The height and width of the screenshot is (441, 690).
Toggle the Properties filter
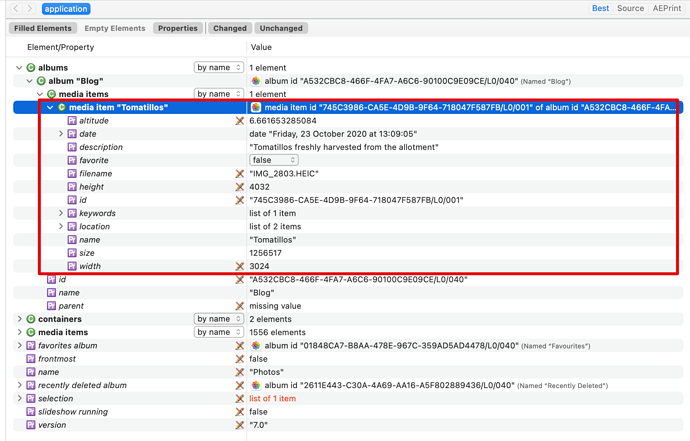(178, 28)
